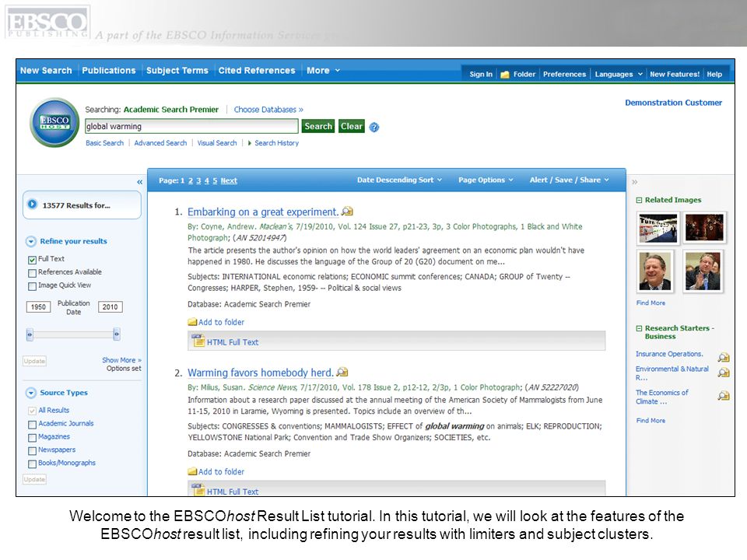Viewport: 747px width, 560px height.
Task: Click Show More link under limiters
Action: (x=121, y=360)
